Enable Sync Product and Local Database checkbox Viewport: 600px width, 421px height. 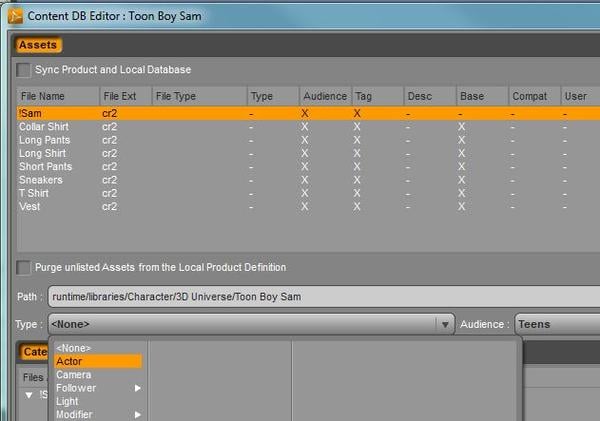point(23,70)
